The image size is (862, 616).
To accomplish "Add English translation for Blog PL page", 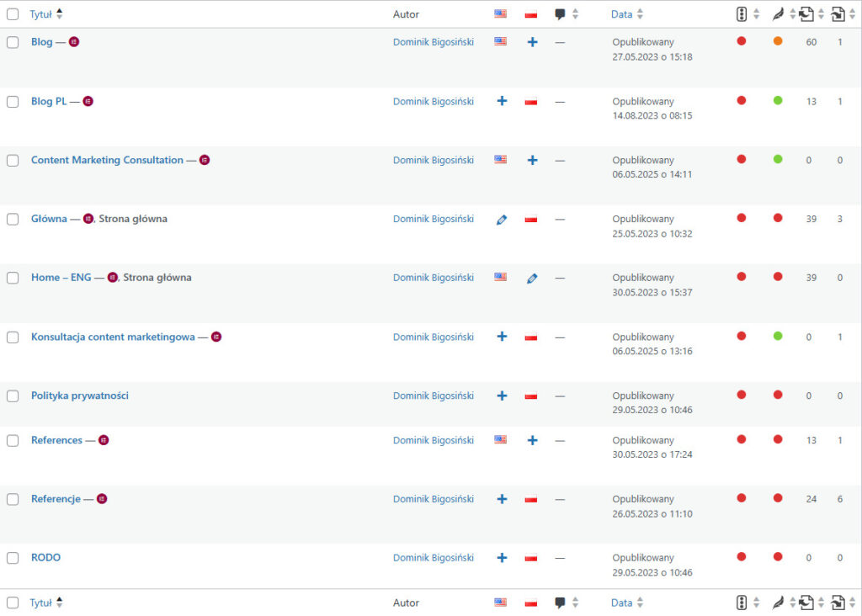I will 502,101.
